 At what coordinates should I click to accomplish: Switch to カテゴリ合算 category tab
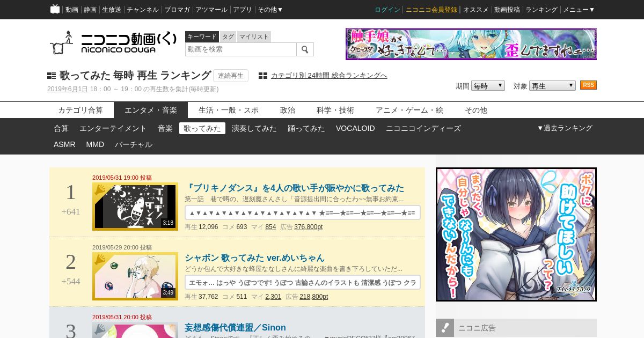click(80, 110)
